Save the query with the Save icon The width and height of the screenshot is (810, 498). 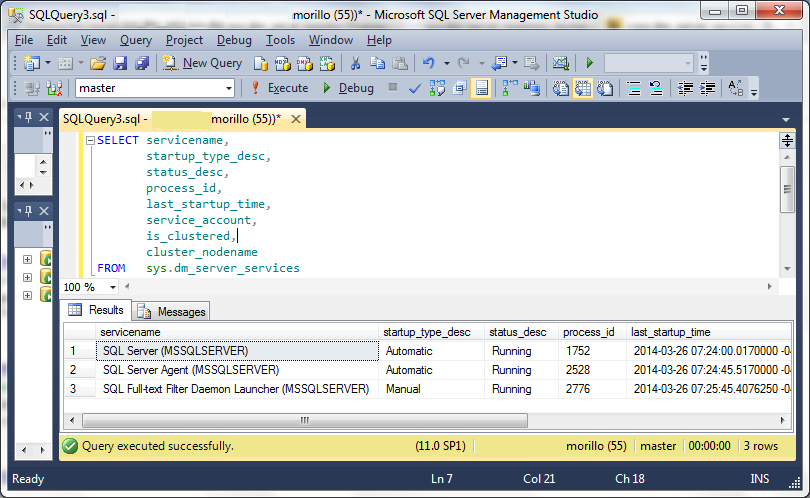[120, 63]
